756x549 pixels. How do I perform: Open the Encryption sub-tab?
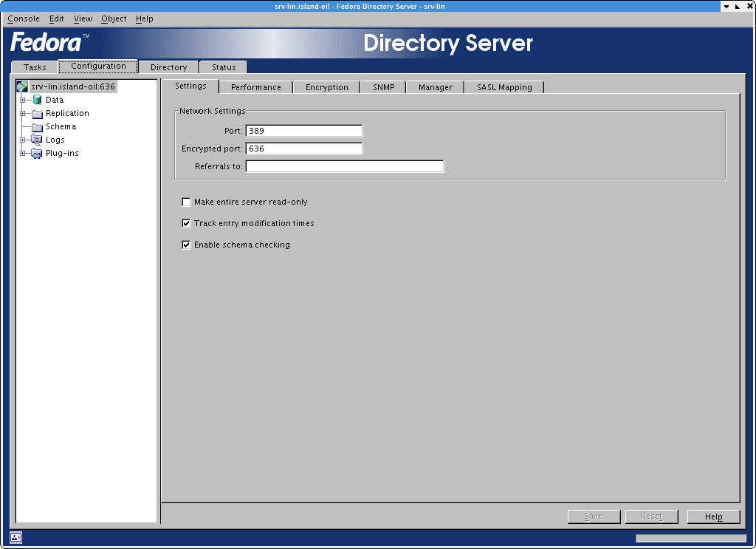[x=327, y=87]
